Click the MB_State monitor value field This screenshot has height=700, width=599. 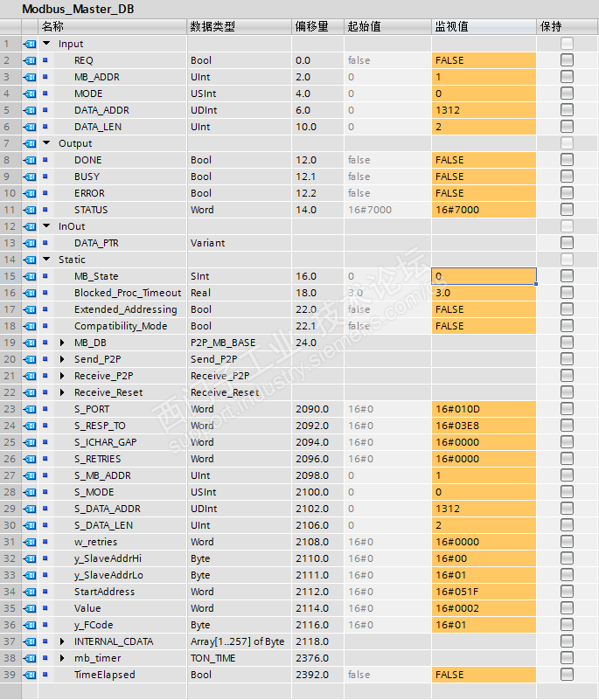pyautogui.click(x=484, y=276)
